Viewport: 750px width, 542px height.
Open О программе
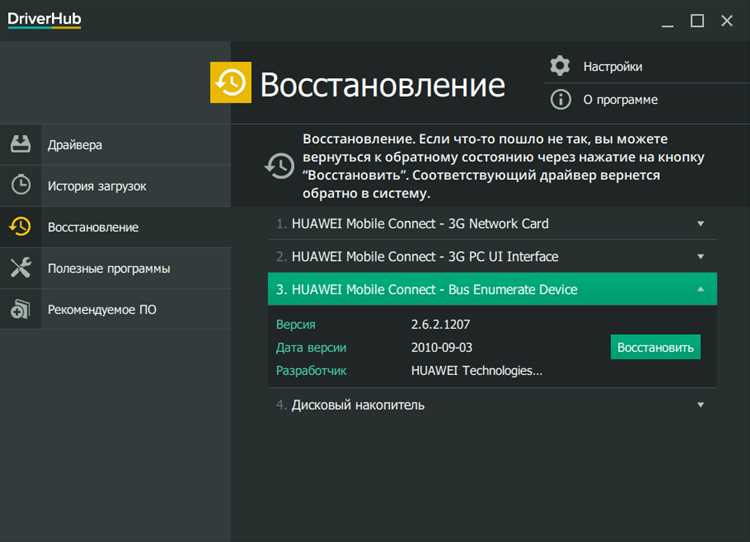point(647,100)
